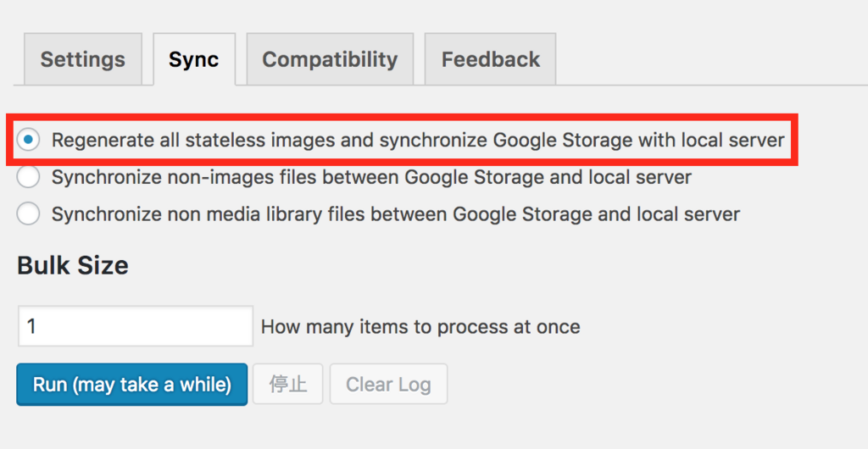Screen dimensions: 868x449
Task: Go to the Compatibility tab
Action: 330,59
